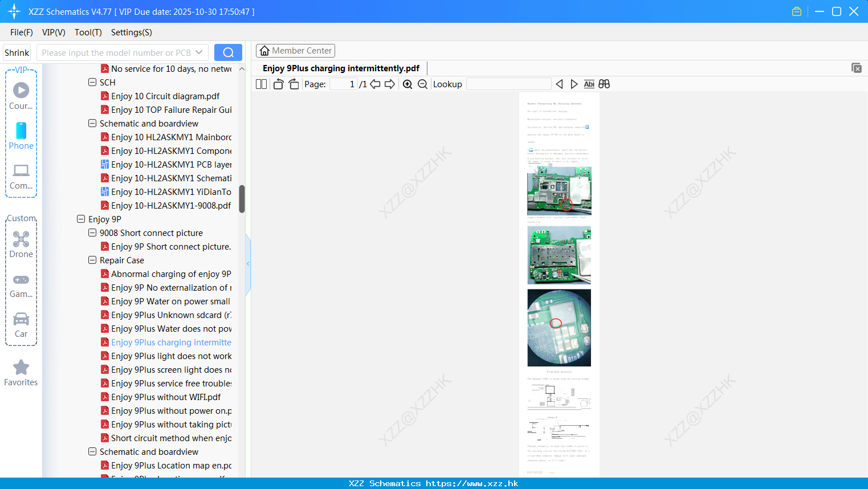
Task: Select the Drone category icon
Action: click(x=21, y=244)
